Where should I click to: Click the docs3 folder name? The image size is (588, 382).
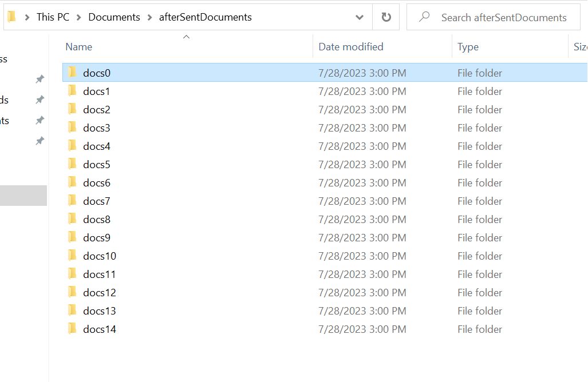pos(97,128)
